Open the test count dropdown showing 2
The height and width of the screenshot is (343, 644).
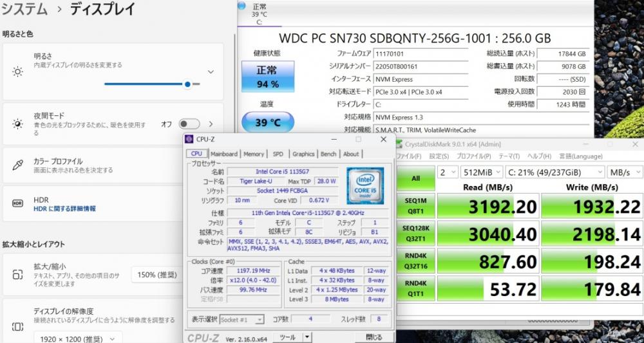pos(448,172)
